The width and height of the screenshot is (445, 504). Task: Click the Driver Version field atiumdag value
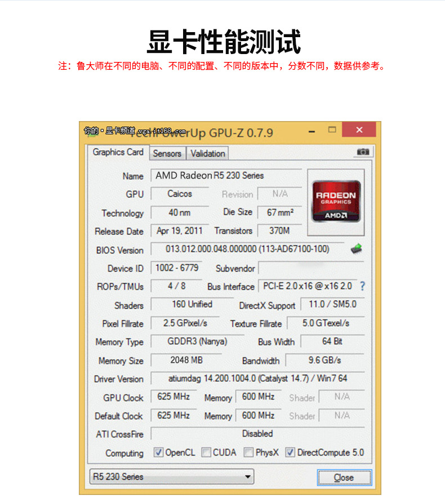[258, 378]
